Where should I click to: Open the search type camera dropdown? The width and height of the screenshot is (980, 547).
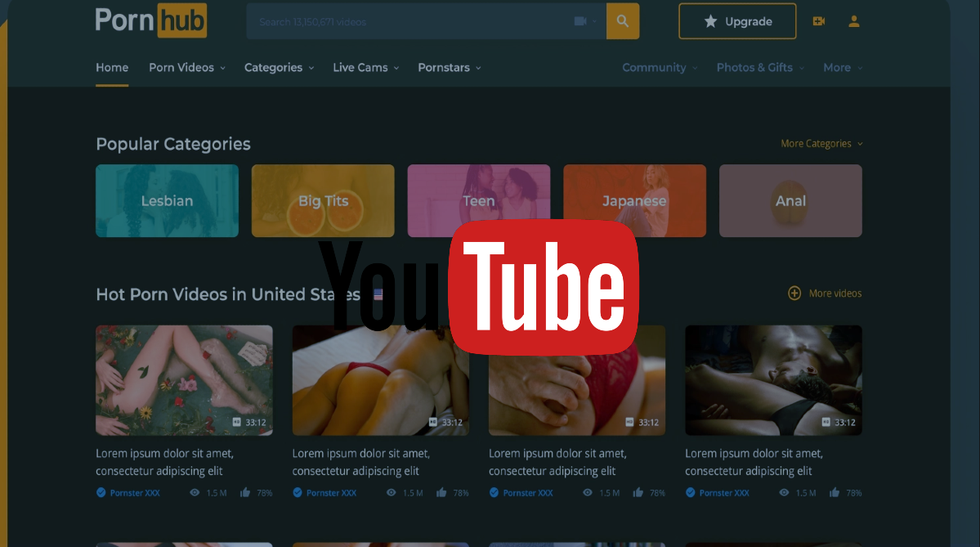click(585, 21)
